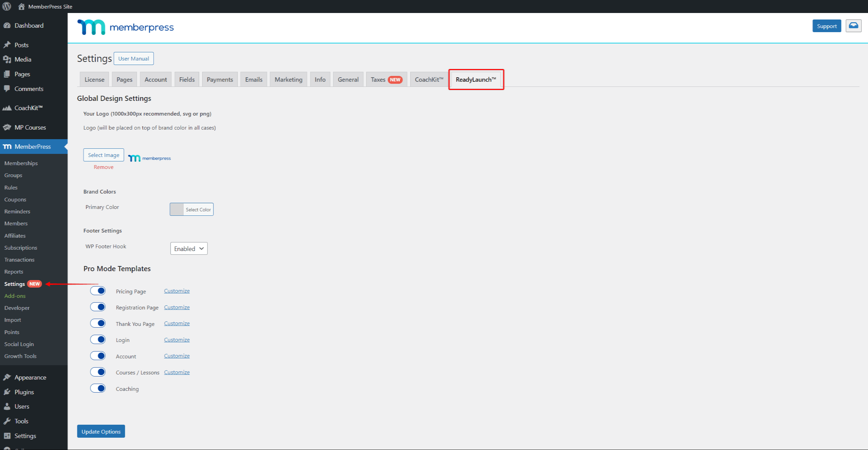Image resolution: width=868 pixels, height=450 pixels.
Task: Click Customize link for Registration Page
Action: click(177, 306)
